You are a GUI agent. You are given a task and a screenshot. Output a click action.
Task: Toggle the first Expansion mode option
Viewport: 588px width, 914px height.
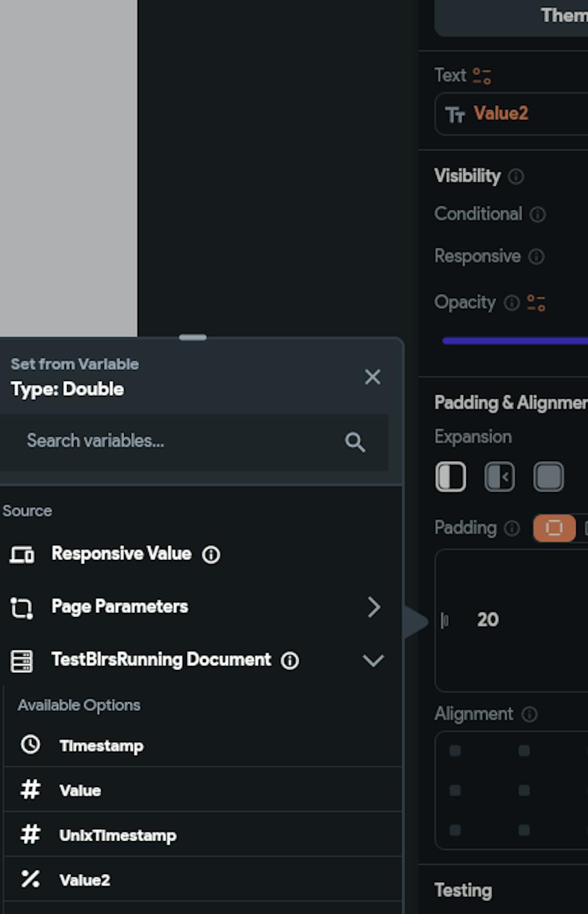450,476
